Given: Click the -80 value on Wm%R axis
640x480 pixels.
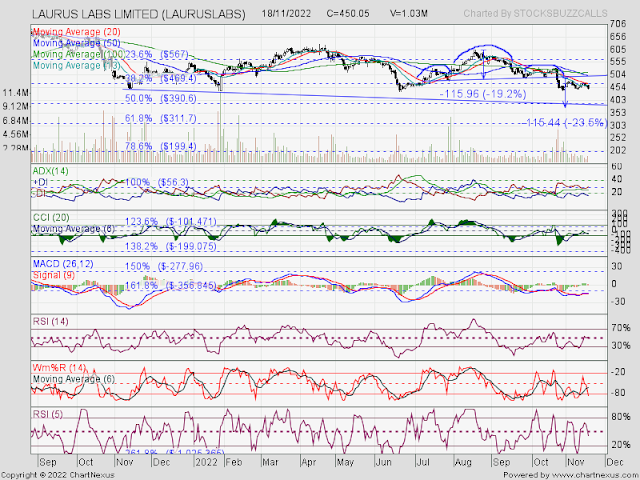Looking at the screenshot, I should pos(618,393).
